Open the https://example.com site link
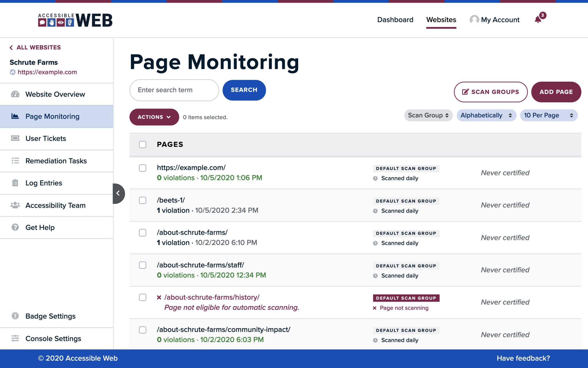Screen dimensions: 588x368 coord(47,72)
